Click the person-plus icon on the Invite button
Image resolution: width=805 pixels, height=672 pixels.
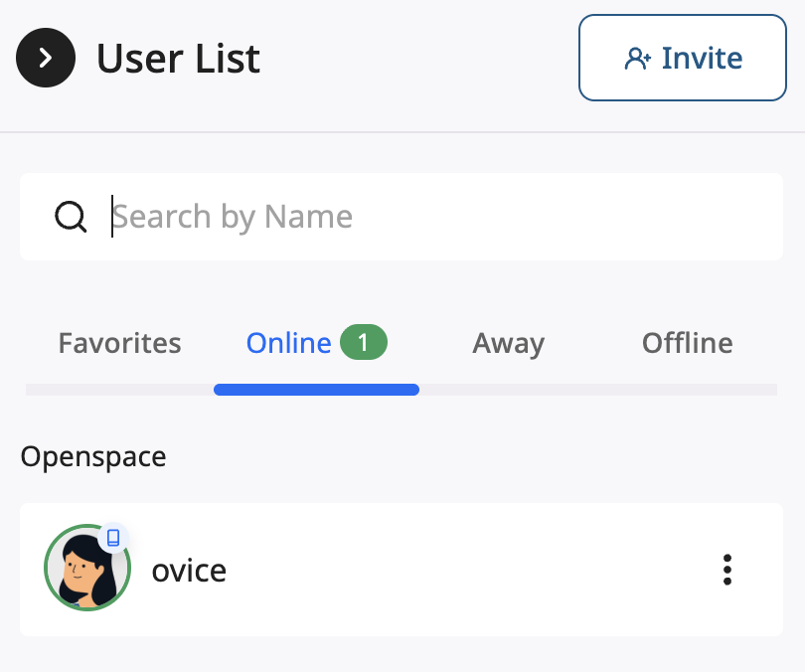[636, 57]
